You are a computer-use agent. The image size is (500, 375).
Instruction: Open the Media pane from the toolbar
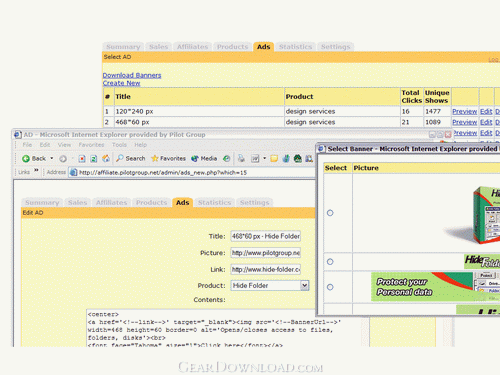(204, 159)
